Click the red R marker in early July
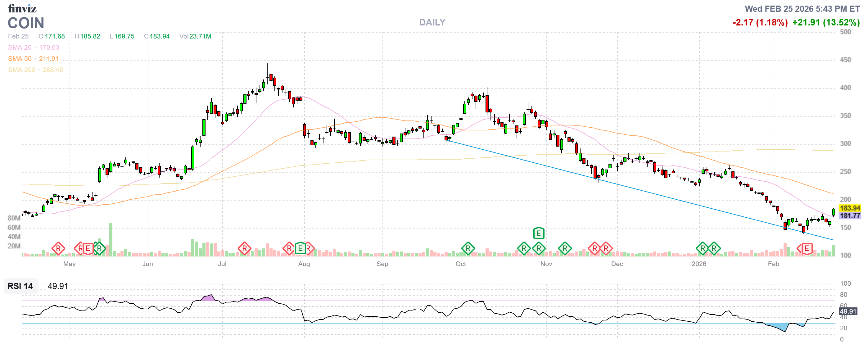Screen dimensions: 868x349 244,249
